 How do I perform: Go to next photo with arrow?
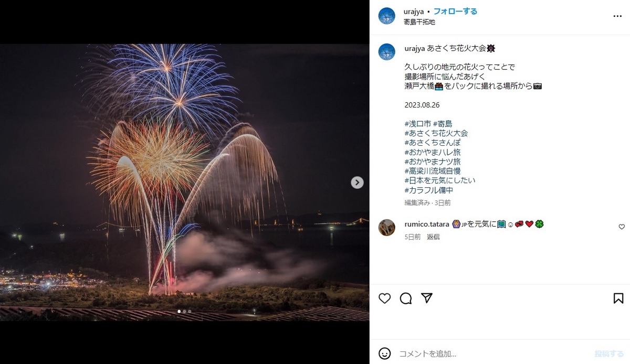pos(357,183)
